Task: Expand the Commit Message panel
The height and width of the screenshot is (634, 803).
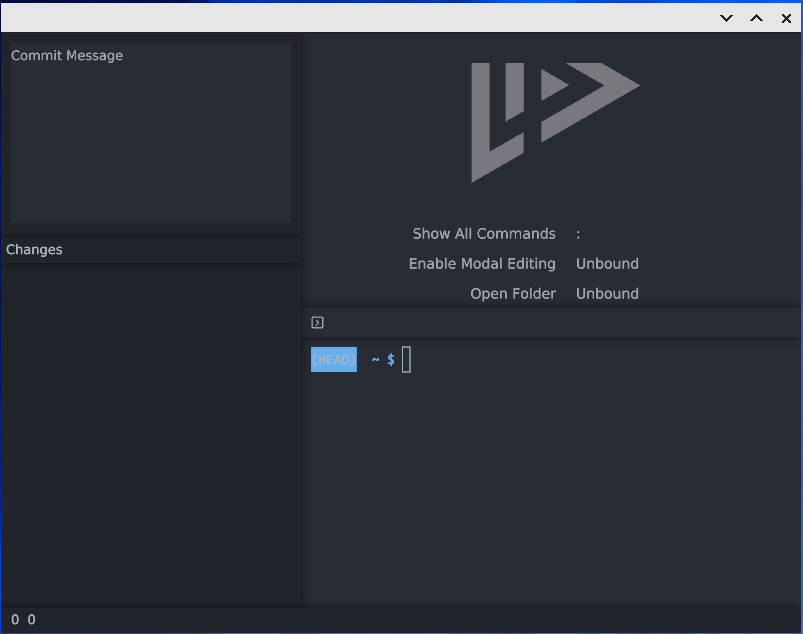Action: click(67, 55)
